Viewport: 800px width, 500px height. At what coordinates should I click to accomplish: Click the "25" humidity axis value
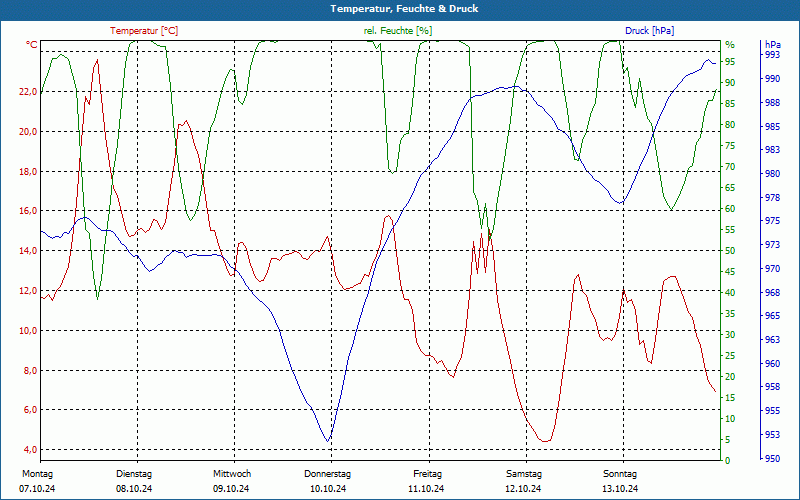[730, 356]
